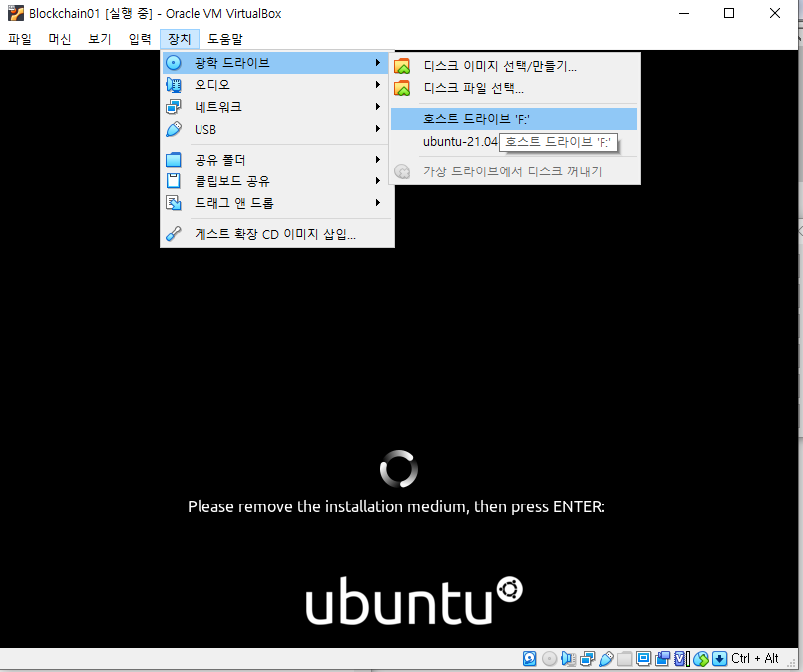
Task: Close the open 장치 menu
Action: pyautogui.click(x=180, y=39)
